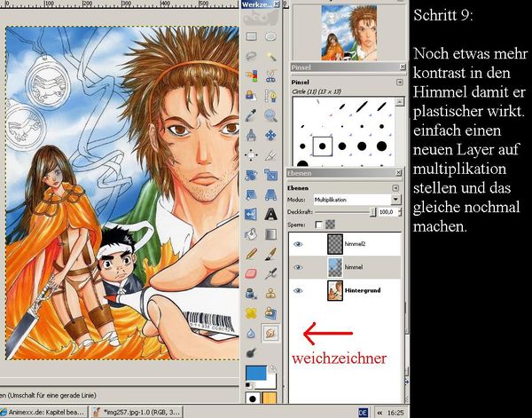Select the Clone stamp tool
This screenshot has width=532, height=418.
tap(270, 294)
